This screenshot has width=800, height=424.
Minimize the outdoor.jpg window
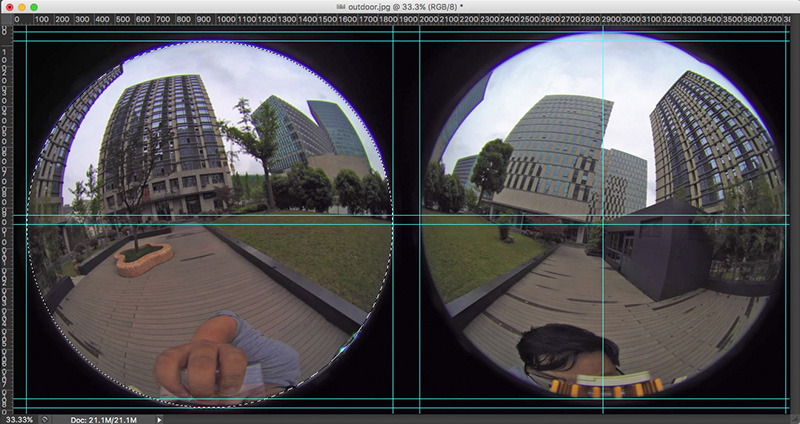coord(21,7)
